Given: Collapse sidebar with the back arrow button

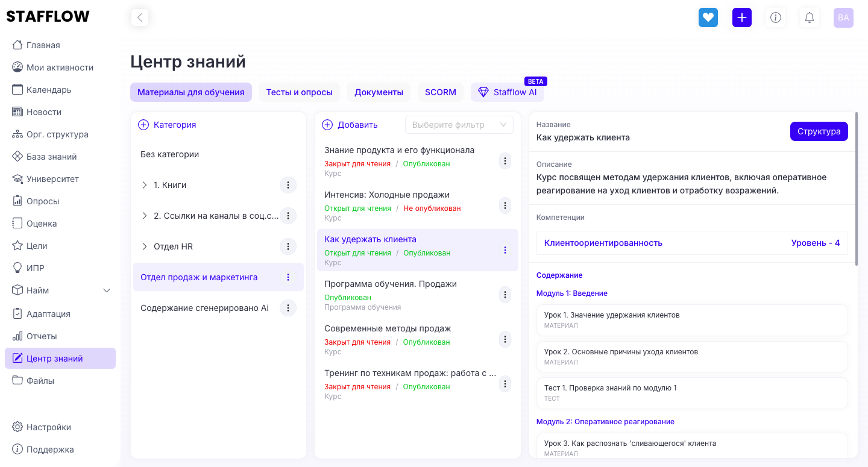Looking at the screenshot, I should 140,17.
